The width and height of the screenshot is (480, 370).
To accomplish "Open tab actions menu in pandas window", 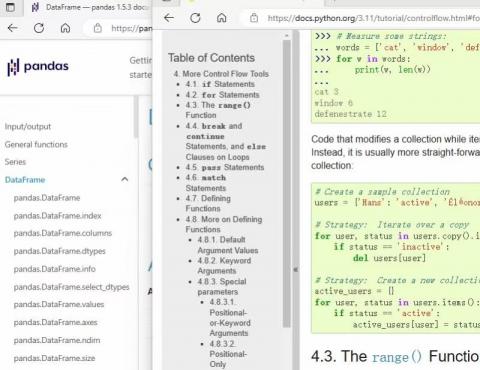I will pos(10,7).
